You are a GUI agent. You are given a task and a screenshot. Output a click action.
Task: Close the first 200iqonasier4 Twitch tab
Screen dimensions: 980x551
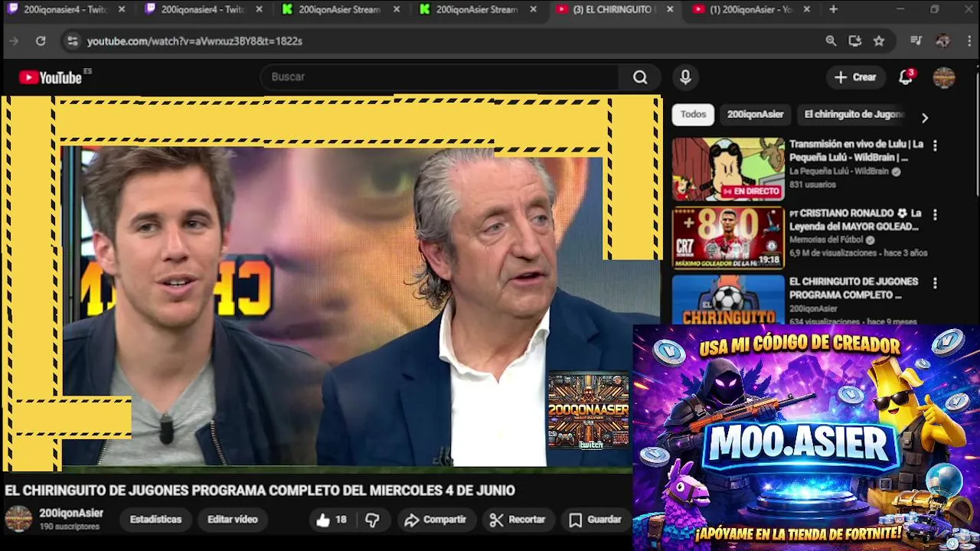[121, 9]
